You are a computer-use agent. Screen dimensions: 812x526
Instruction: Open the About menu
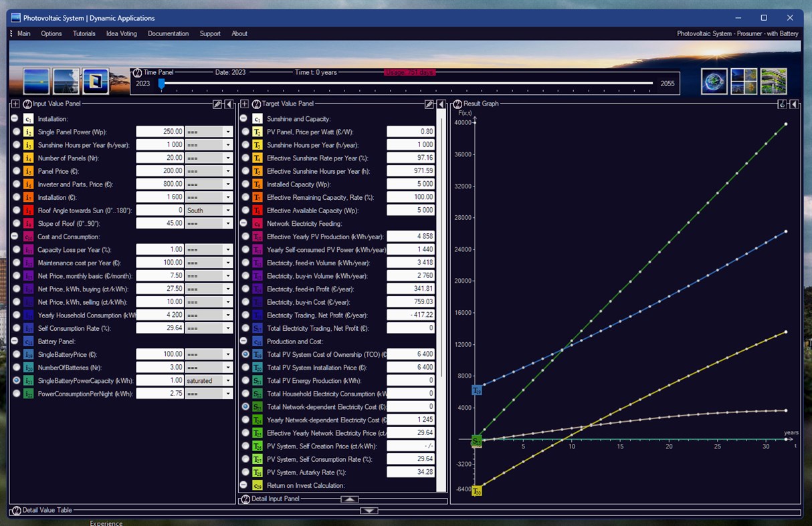(239, 33)
